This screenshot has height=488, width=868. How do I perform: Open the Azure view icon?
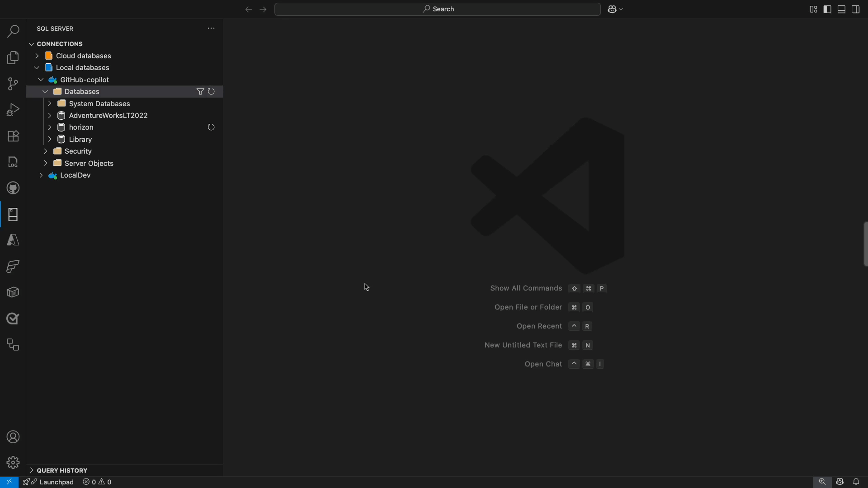point(13,240)
